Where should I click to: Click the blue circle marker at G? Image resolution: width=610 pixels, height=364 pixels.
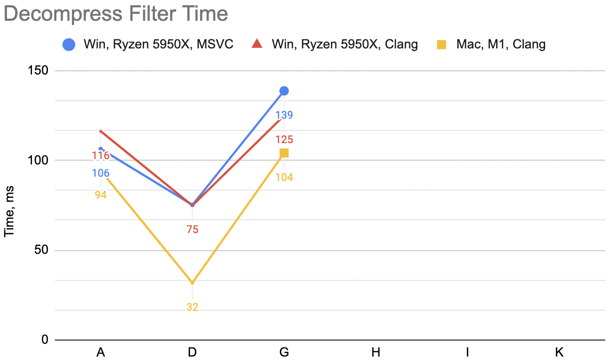(284, 91)
